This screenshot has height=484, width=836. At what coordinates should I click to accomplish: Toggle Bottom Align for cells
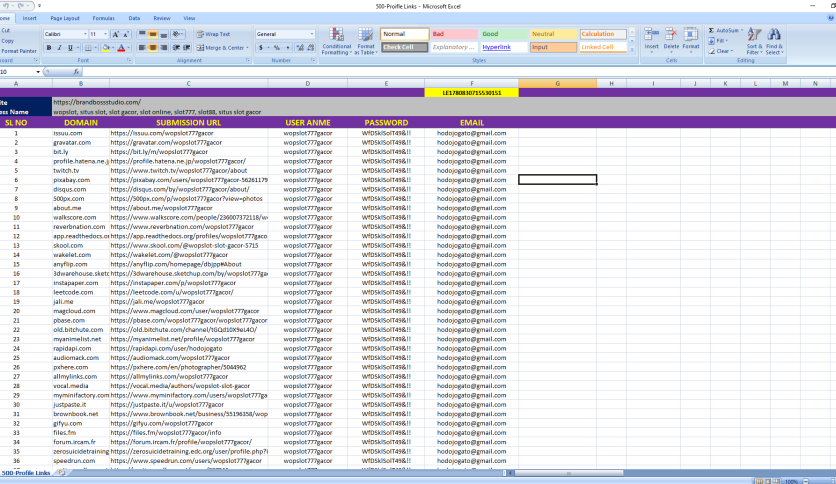coord(164,34)
